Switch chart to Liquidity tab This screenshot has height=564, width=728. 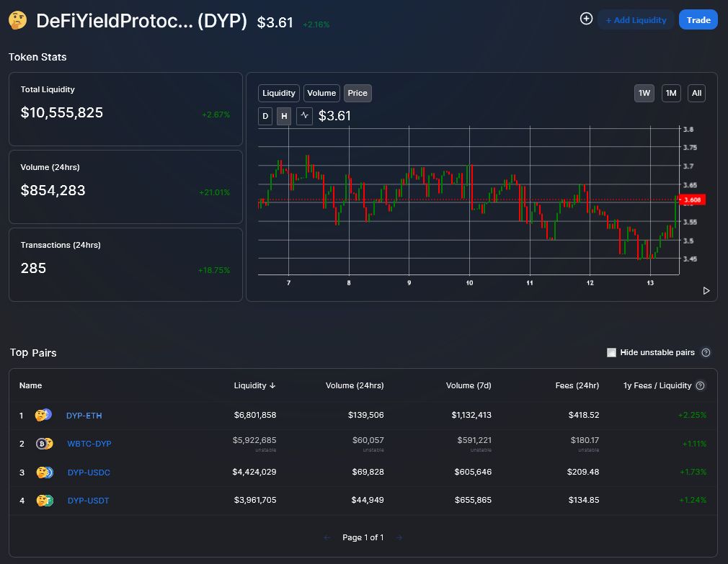click(x=278, y=93)
